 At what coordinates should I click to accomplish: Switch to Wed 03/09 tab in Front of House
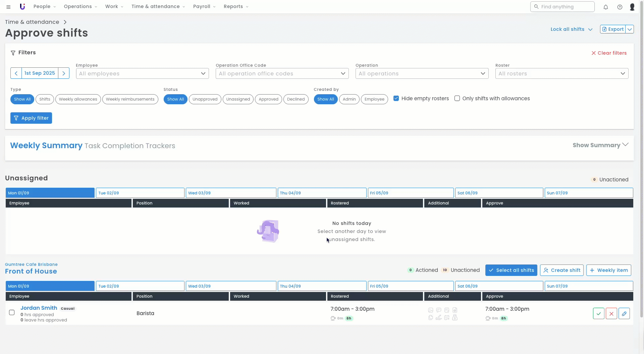231,286
